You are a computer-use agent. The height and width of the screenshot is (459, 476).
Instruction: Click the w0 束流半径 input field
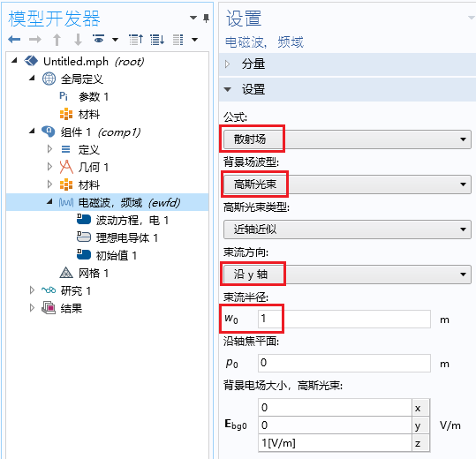coord(344,319)
